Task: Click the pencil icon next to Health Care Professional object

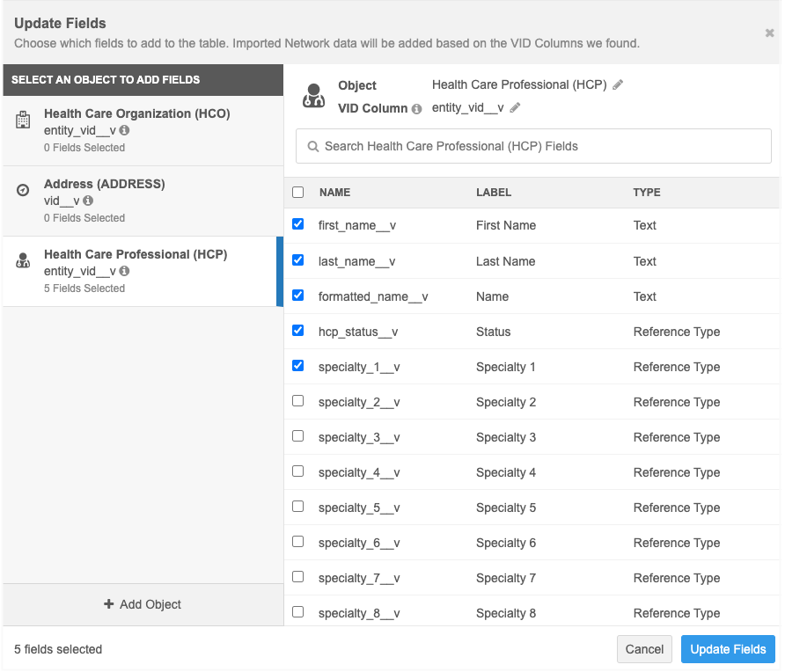Action: pyautogui.click(x=618, y=85)
